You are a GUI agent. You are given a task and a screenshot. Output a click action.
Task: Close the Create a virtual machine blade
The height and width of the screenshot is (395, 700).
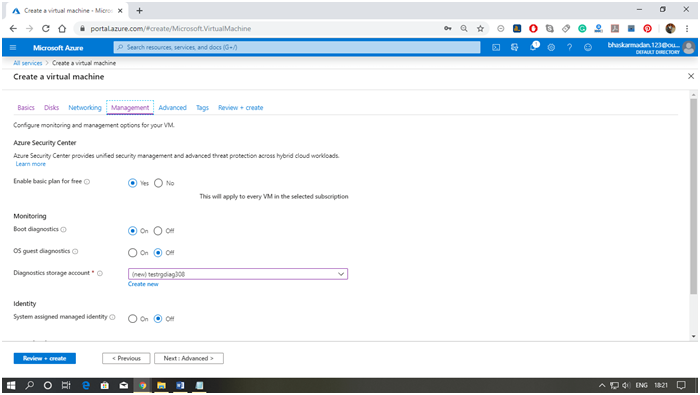pyautogui.click(x=691, y=76)
